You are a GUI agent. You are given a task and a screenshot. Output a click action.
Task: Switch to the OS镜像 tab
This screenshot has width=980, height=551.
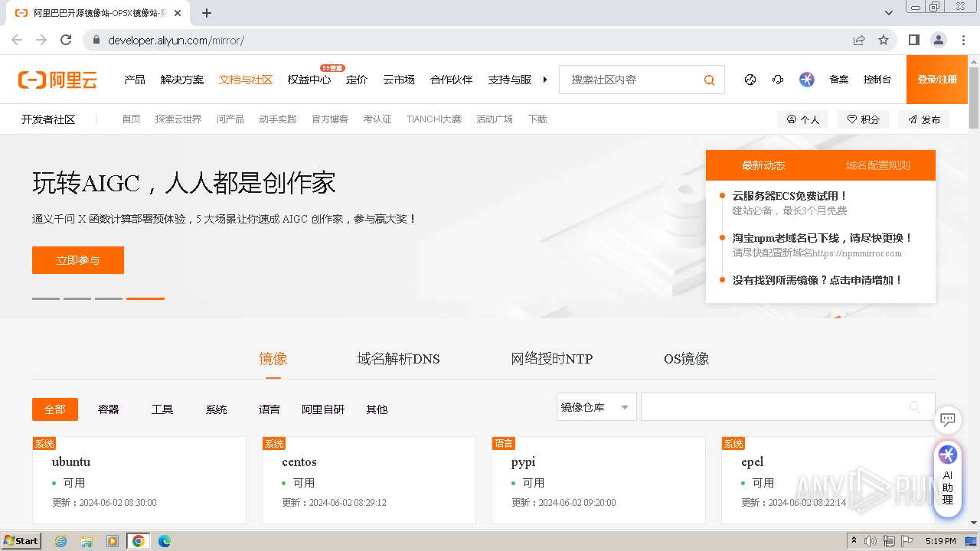[x=687, y=359]
